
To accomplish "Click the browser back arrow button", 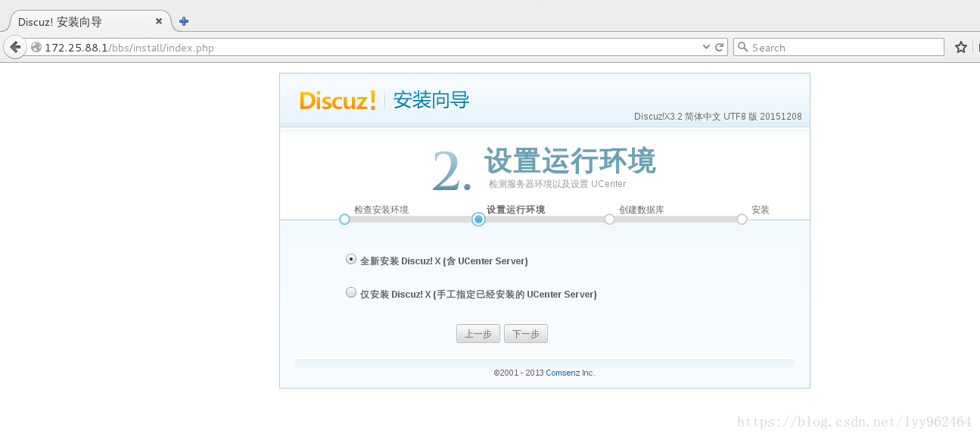I will [15, 47].
